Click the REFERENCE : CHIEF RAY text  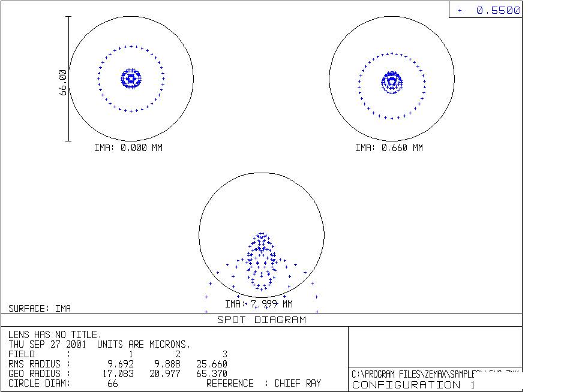(x=263, y=383)
